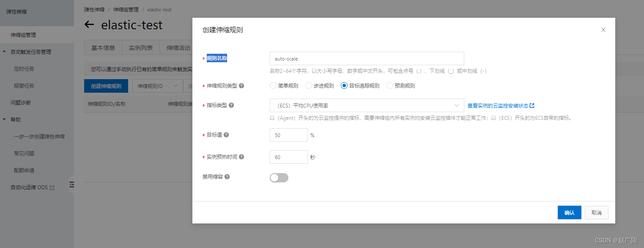Image resolution: width=644 pixels, height=248 pixels.
Task: Click the sidebar collapse icon
Action: 72,185
